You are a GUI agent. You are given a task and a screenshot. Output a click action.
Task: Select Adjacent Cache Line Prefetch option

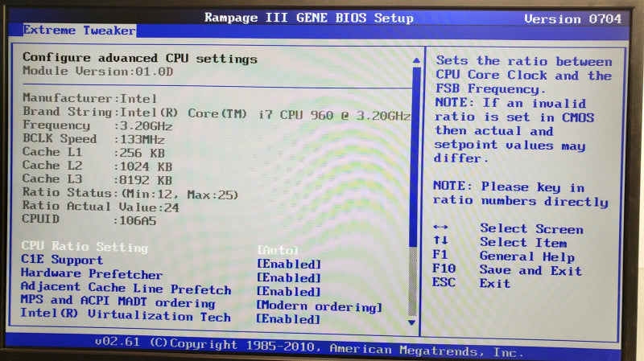click(x=126, y=288)
